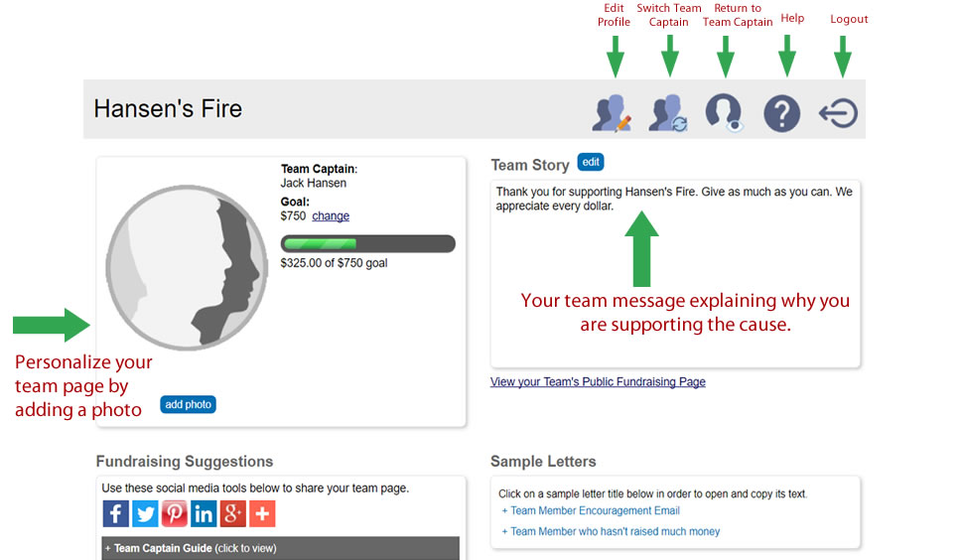
Task: Expand Team Member who hasn't raised much money
Action: pyautogui.click(x=611, y=532)
